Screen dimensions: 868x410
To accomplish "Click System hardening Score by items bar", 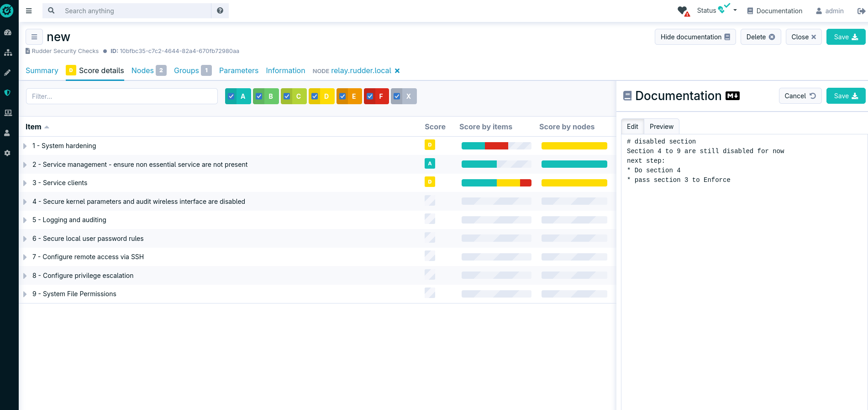I will click(496, 146).
